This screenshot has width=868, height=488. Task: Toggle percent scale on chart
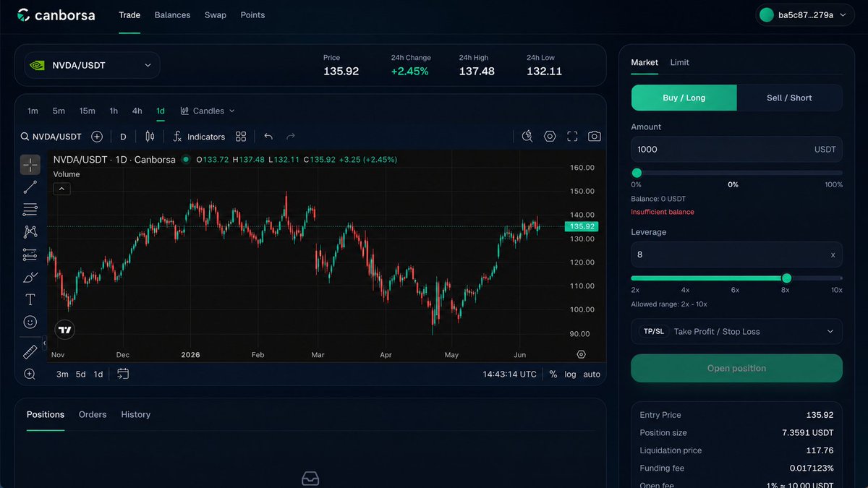pos(553,374)
